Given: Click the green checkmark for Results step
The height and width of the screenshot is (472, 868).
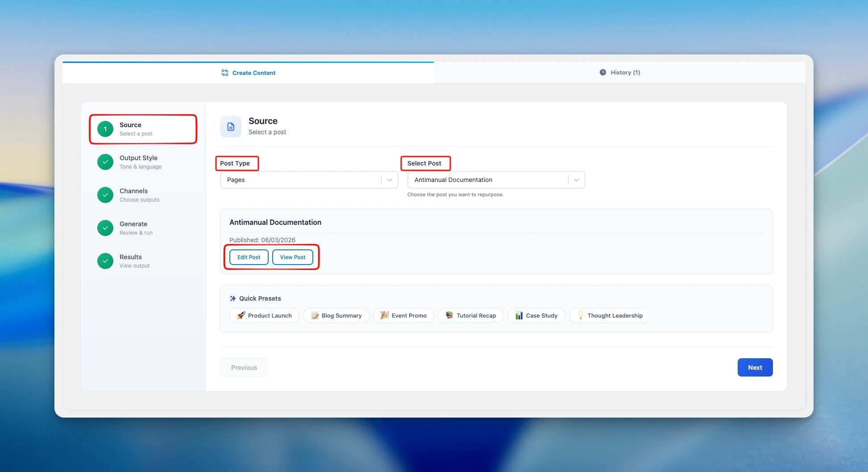Looking at the screenshot, I should tap(105, 261).
